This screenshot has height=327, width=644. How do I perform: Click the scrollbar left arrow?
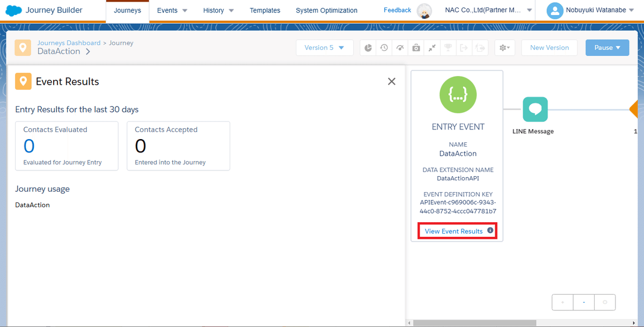(409, 323)
